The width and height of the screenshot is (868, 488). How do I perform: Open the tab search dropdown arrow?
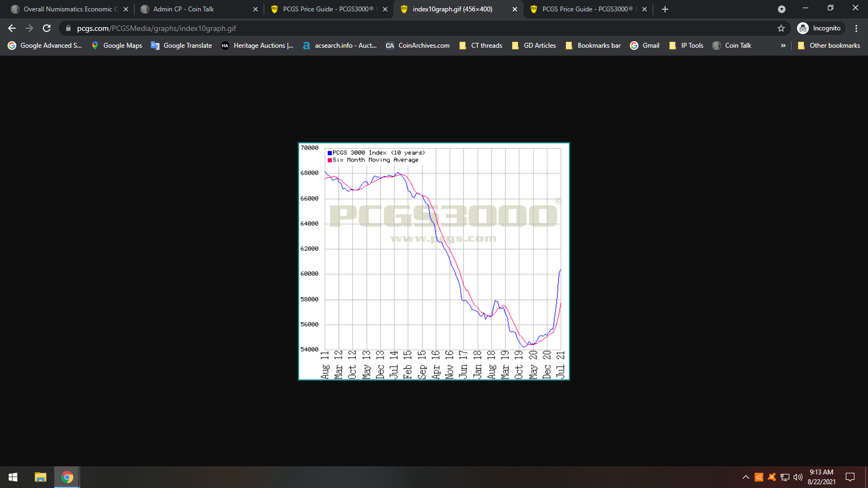[782, 9]
